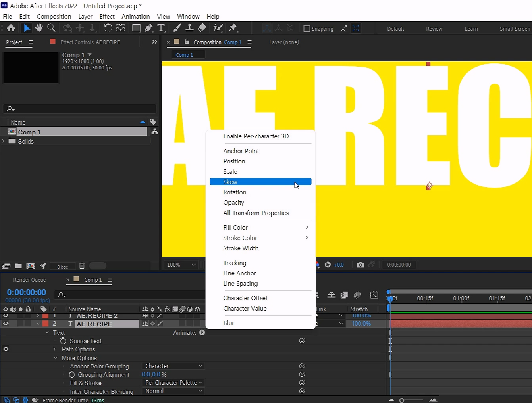Switch to the Review workspace
Image resolution: width=532 pixels, height=403 pixels.
tap(434, 29)
